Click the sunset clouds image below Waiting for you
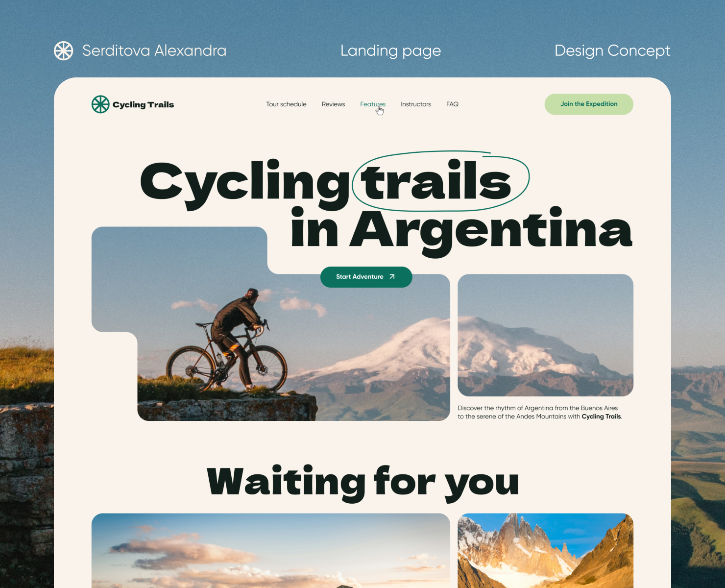This screenshot has height=588, width=725. (x=271, y=551)
